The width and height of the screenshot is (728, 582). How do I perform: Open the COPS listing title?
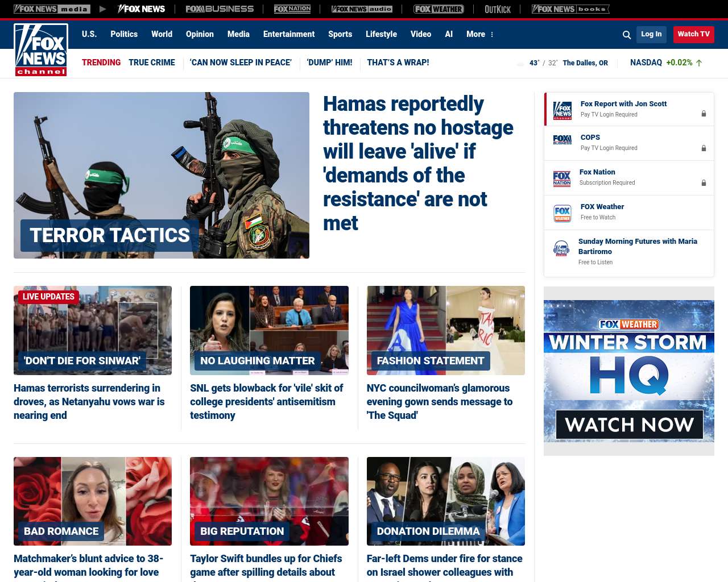590,138
